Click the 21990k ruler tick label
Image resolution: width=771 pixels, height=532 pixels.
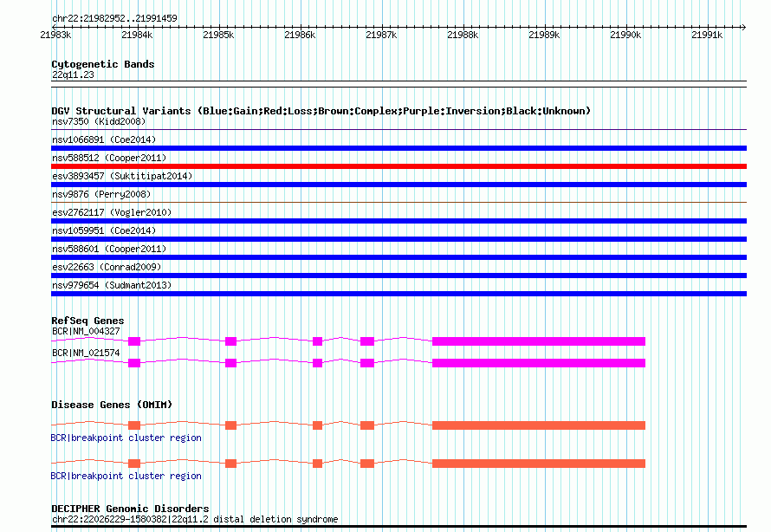625,35
